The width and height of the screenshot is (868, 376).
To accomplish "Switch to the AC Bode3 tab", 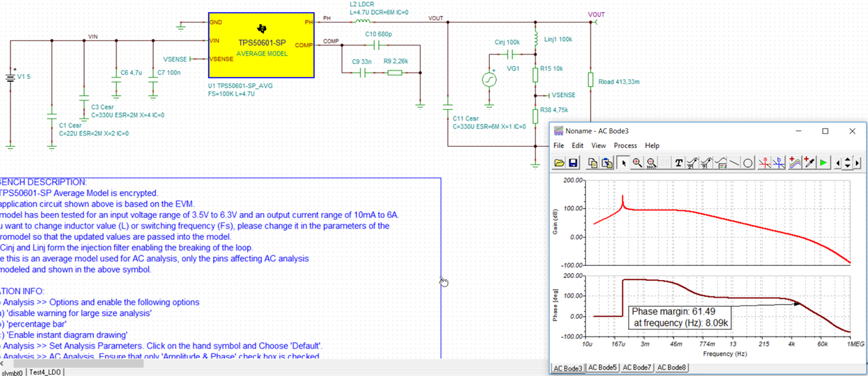I will click(568, 368).
